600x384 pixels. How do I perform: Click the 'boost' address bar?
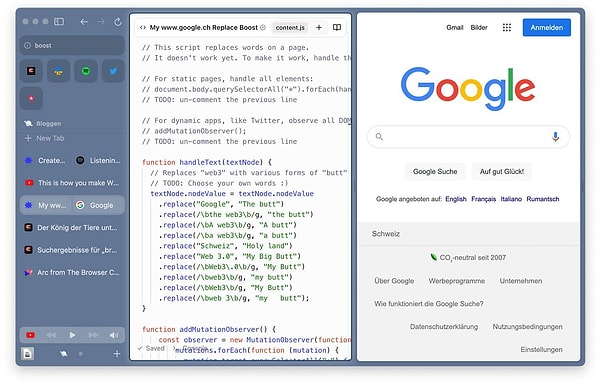(x=72, y=46)
